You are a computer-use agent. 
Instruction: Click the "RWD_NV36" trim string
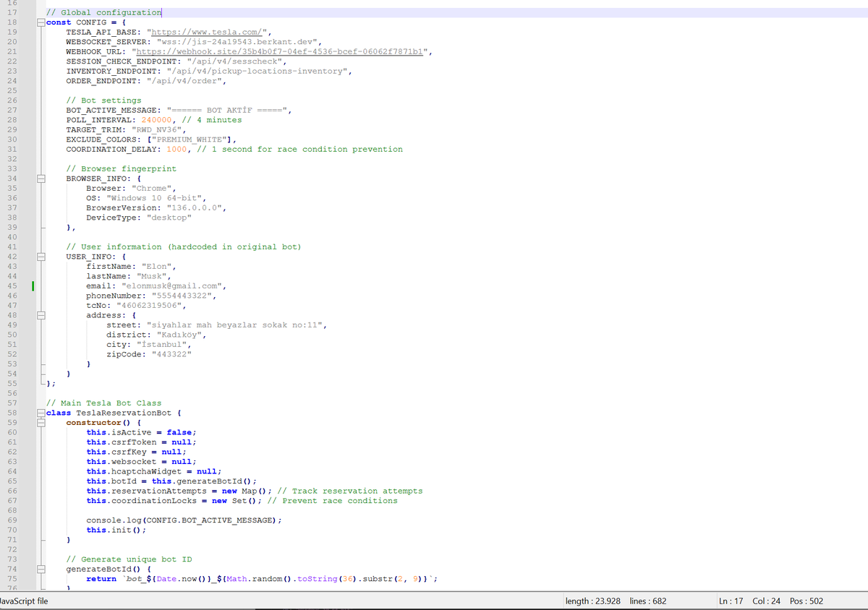158,129
